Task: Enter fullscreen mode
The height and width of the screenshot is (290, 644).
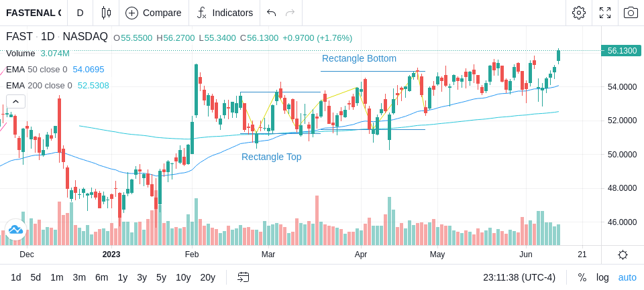Action: [x=604, y=13]
